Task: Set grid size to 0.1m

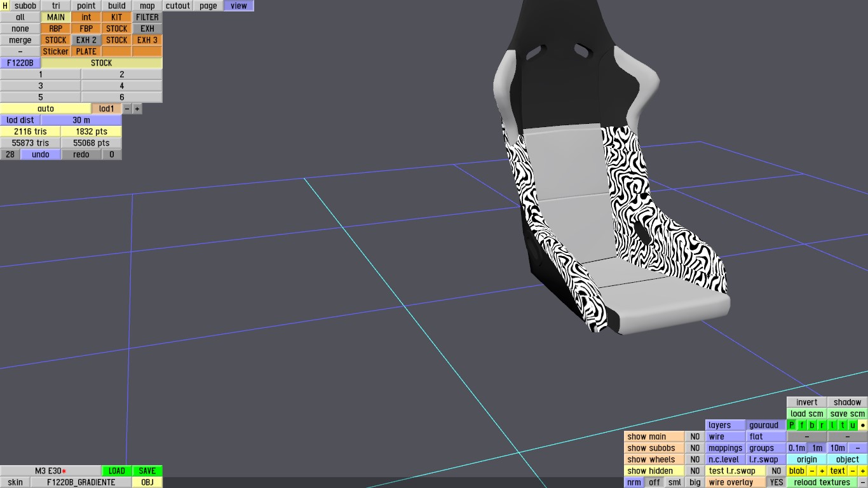Action: click(x=797, y=448)
